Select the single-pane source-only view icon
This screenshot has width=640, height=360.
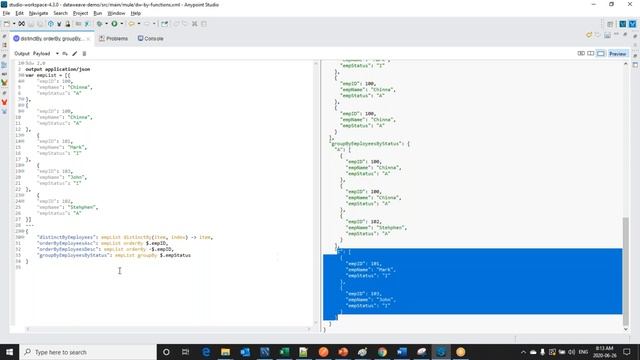click(600, 53)
